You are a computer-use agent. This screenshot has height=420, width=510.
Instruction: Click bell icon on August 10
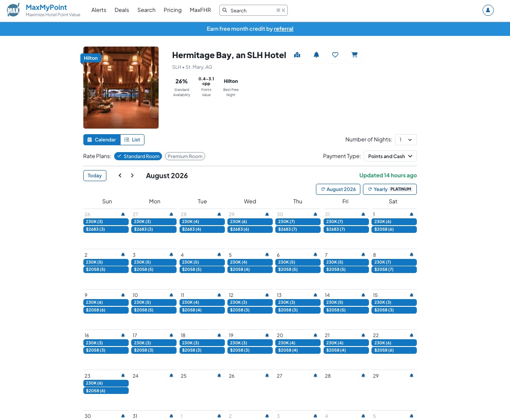pos(171,295)
